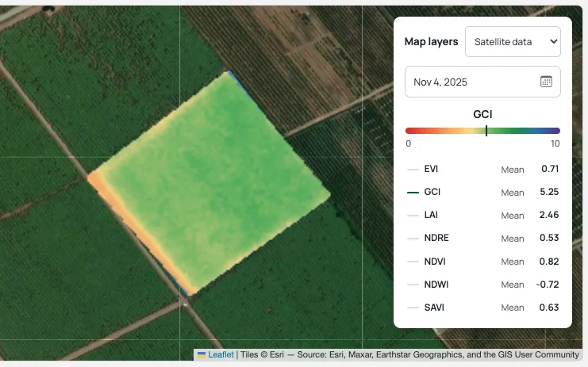Click the NDVI mean value 0.82
The image size is (588, 367).
[549, 262]
